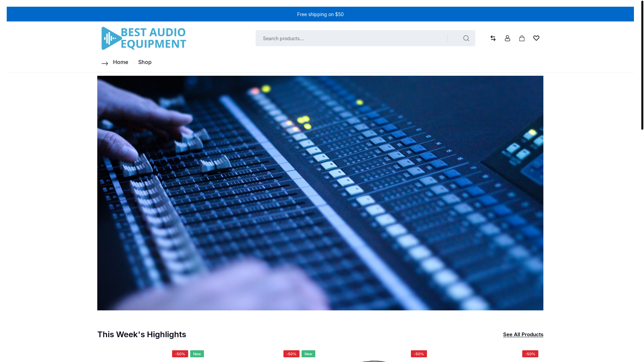Click the Free shipping on $50 banner
The height and width of the screenshot is (362, 644).
click(320, 14)
